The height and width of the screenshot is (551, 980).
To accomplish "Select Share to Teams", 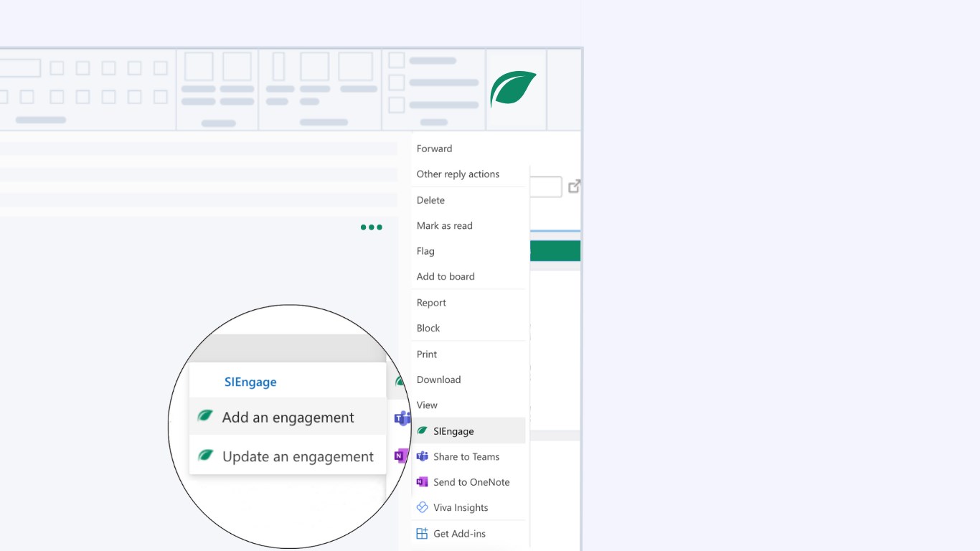I will click(466, 457).
